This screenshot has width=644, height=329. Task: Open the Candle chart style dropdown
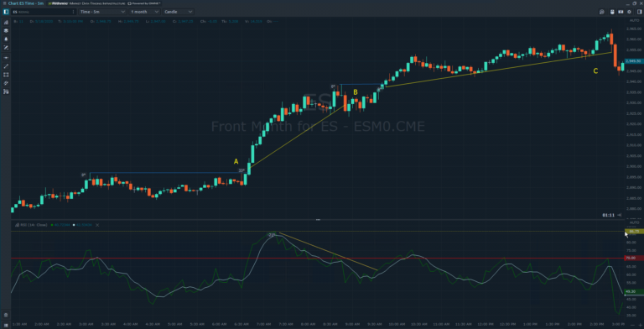178,12
